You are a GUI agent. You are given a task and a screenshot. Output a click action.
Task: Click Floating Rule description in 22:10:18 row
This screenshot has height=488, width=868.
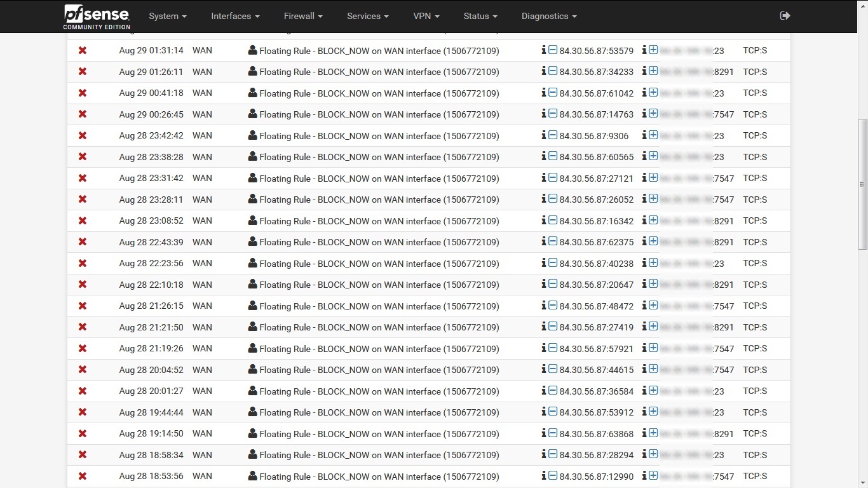tap(379, 285)
